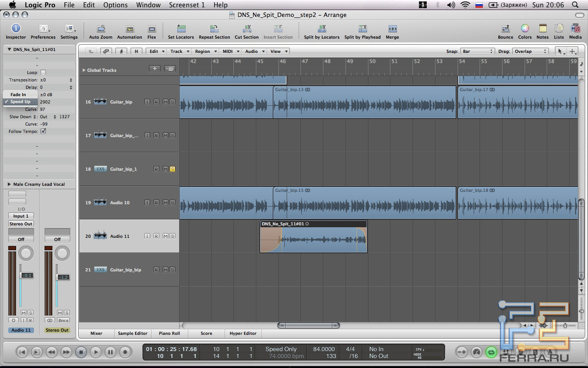Open the Snap dropdown set to Bar

(477, 52)
